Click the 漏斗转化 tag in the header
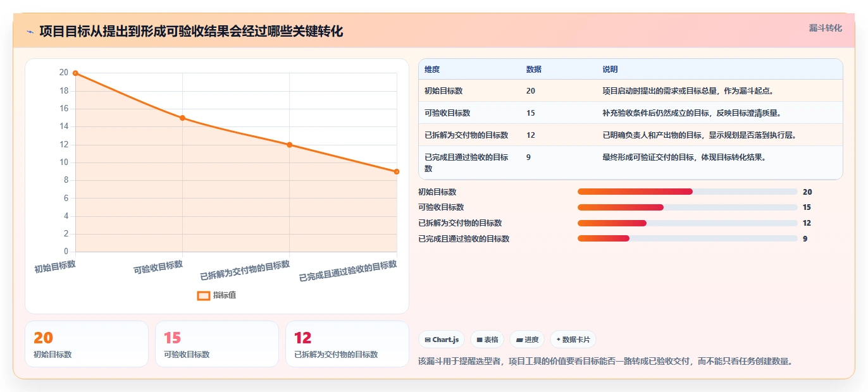Image resolution: width=868 pixels, height=392 pixels. (826, 28)
